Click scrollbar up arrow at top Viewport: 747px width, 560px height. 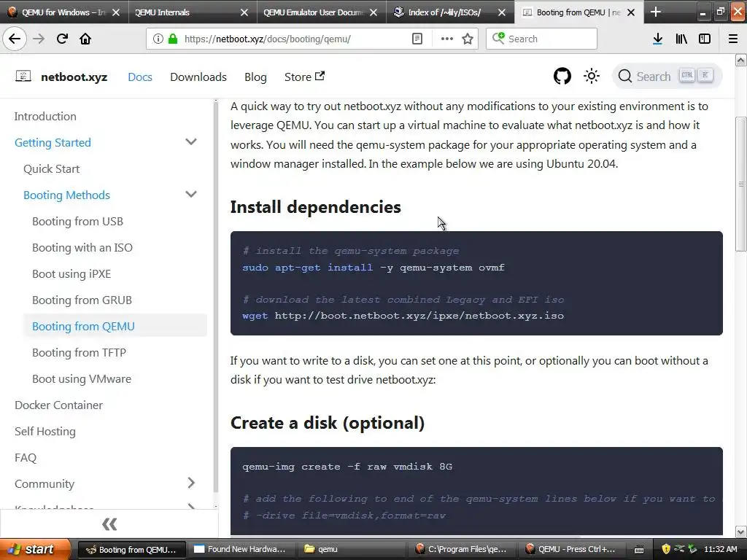[x=741, y=60]
